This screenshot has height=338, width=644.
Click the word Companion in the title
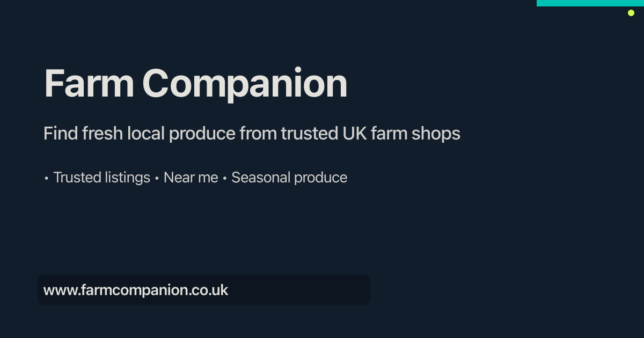[x=245, y=84]
